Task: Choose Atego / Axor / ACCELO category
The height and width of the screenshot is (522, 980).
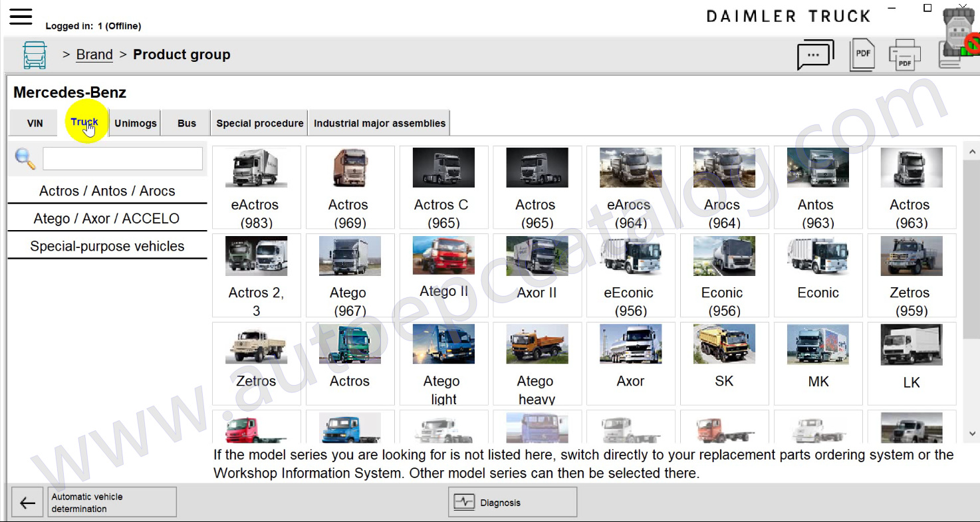Action: pyautogui.click(x=107, y=219)
